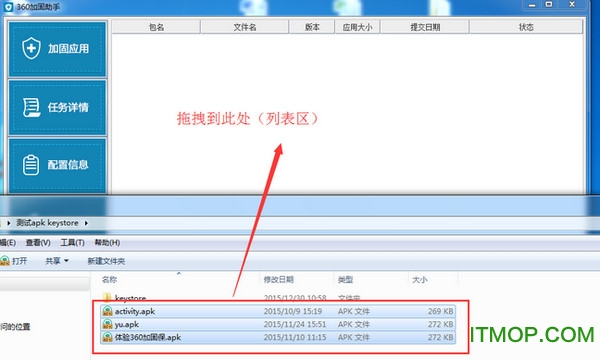The height and width of the screenshot is (360, 600).
Task: Maximize the 360加固助手 window
Action: 549,5
